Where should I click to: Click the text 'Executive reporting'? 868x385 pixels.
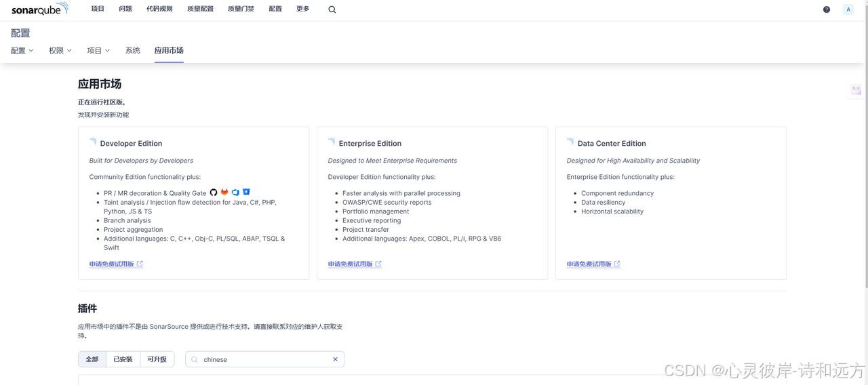coord(372,220)
